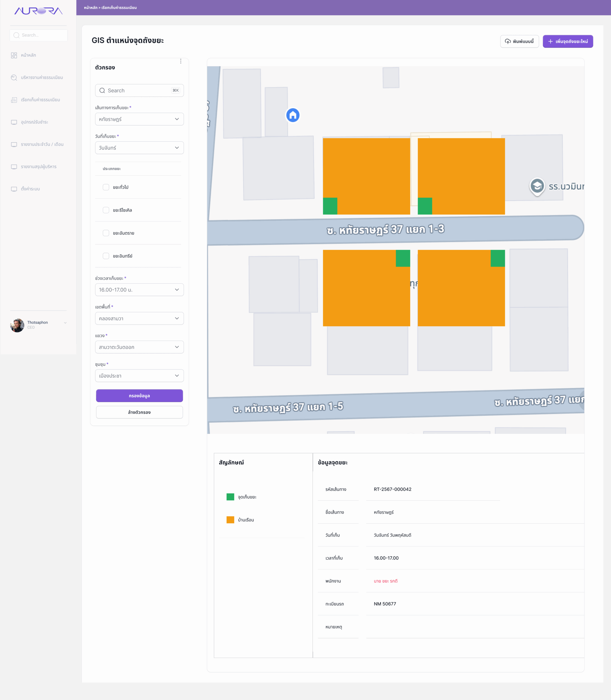Viewport: 611px width, 700px height.
Task: Click the หน้าหลัก dashboard grid icon
Action: coord(14,55)
